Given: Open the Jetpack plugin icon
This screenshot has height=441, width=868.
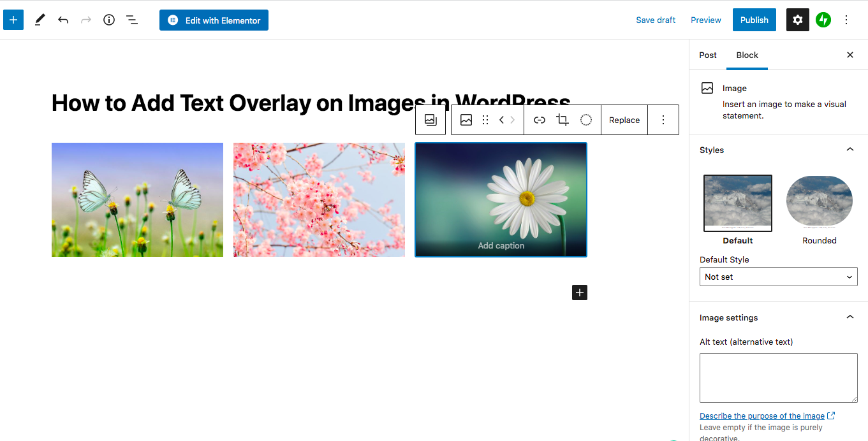Looking at the screenshot, I should pos(823,20).
